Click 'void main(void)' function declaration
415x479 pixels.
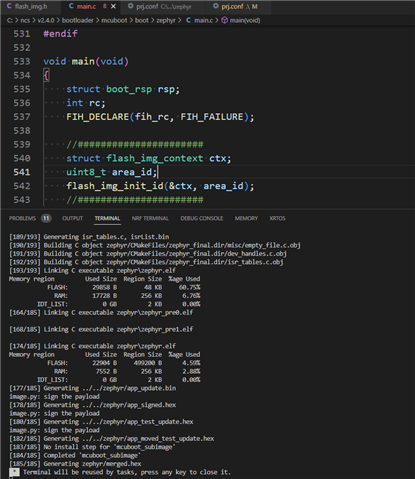86,61
